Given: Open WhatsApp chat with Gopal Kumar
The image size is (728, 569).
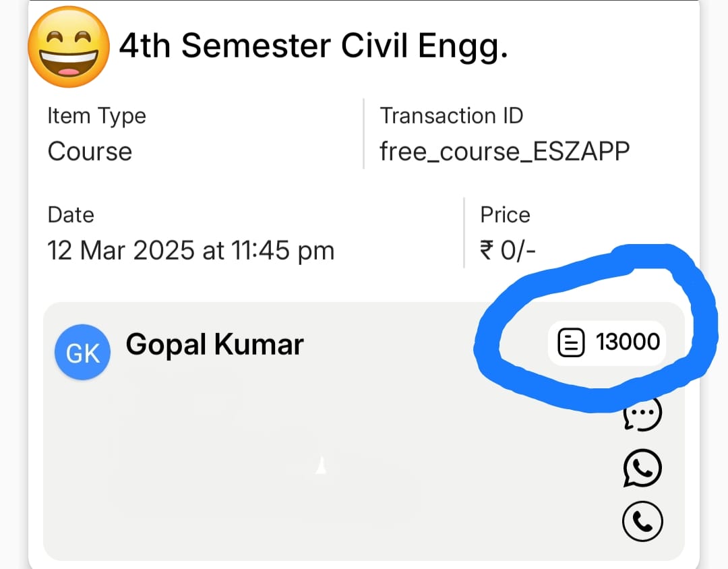Looking at the screenshot, I should (x=642, y=468).
